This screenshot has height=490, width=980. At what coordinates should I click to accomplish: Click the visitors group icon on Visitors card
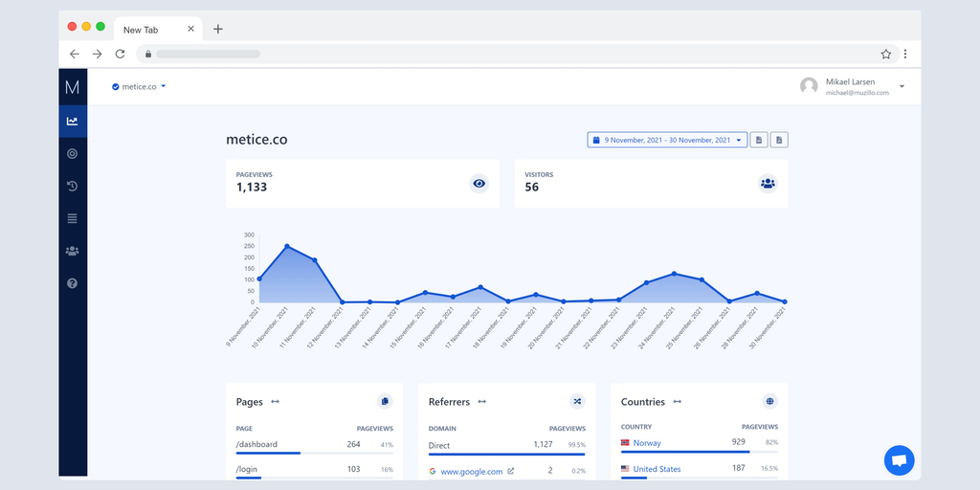768,184
